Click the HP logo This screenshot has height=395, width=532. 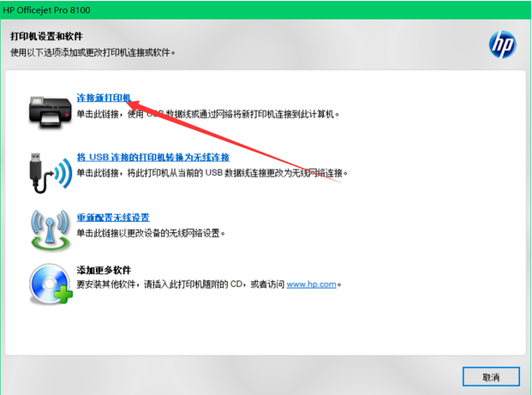pos(503,44)
